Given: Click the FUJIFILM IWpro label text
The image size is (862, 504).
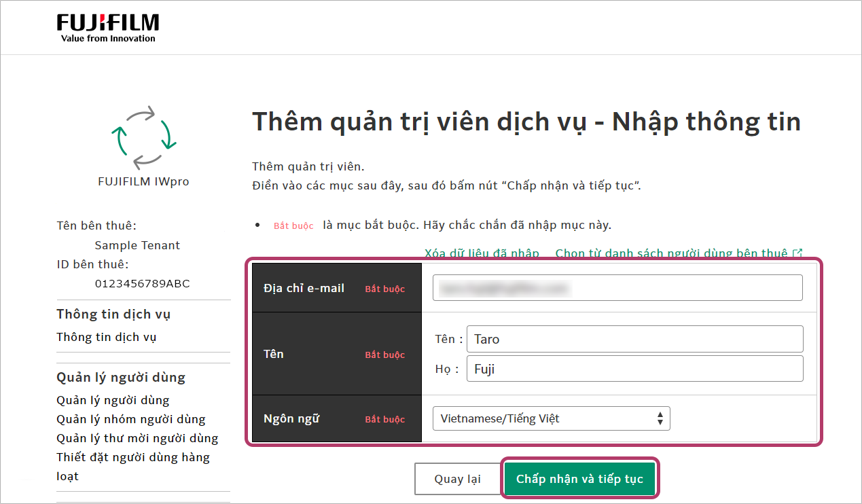Looking at the screenshot, I should 143,182.
